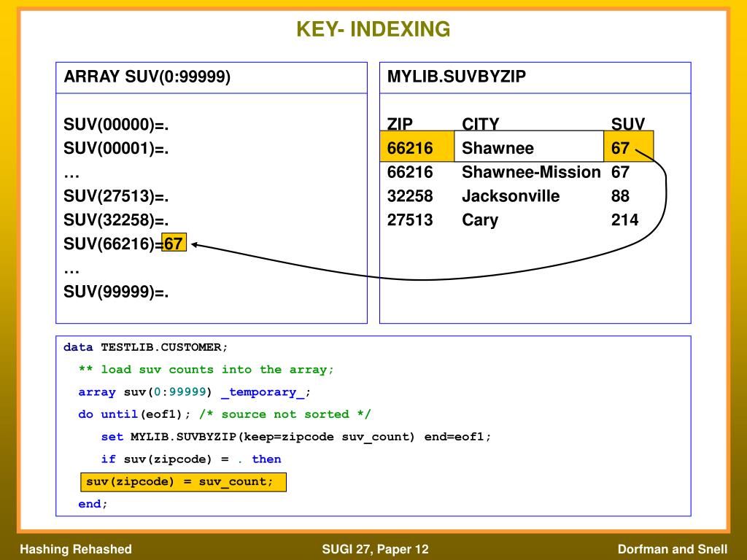Viewport: 747px width, 560px height.
Task: Click ZIP 66216 in Shawnee-Mission row
Action: pos(410,172)
